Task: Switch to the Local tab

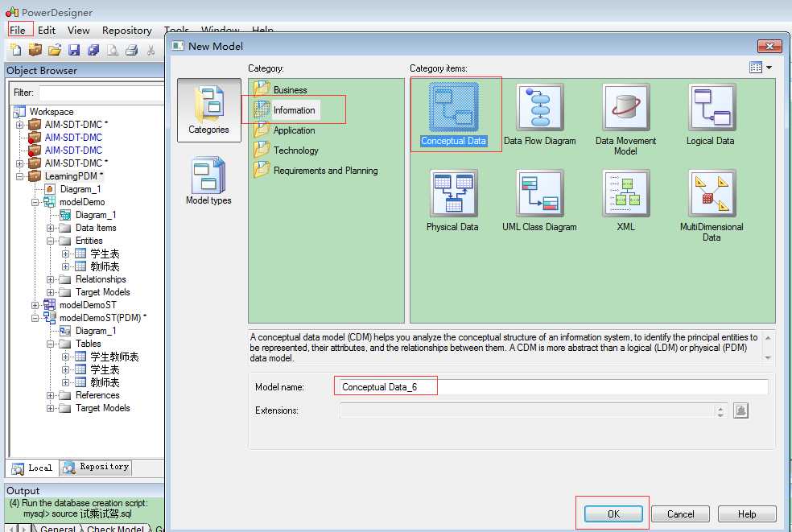Action: pos(32,468)
